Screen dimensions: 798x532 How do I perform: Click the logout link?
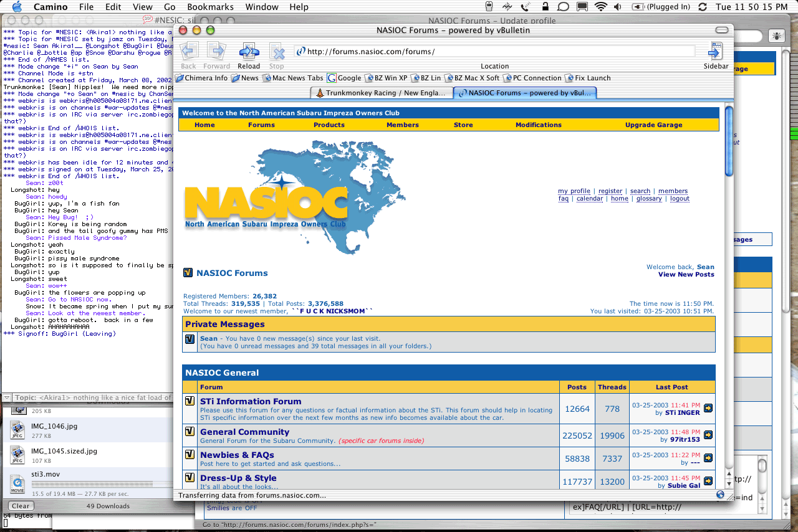(680, 199)
